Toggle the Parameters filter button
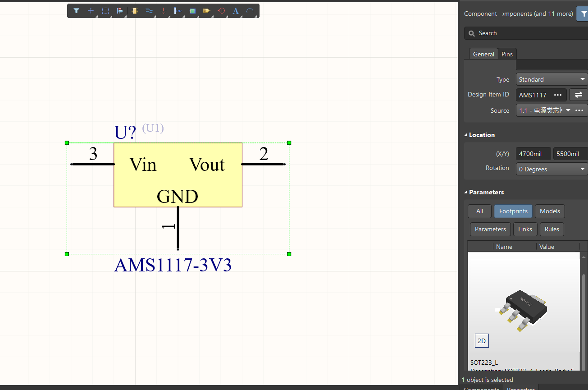 tap(490, 229)
